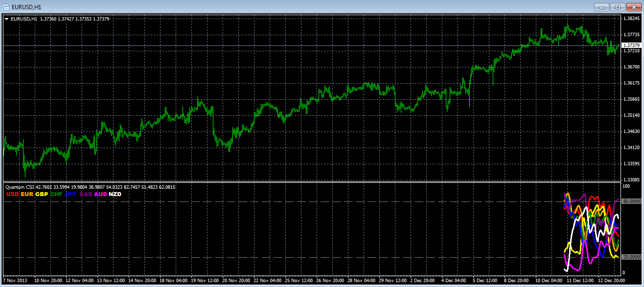The width and height of the screenshot is (644, 287).
Task: Click the yellow GBP currency label
Action: click(42, 194)
